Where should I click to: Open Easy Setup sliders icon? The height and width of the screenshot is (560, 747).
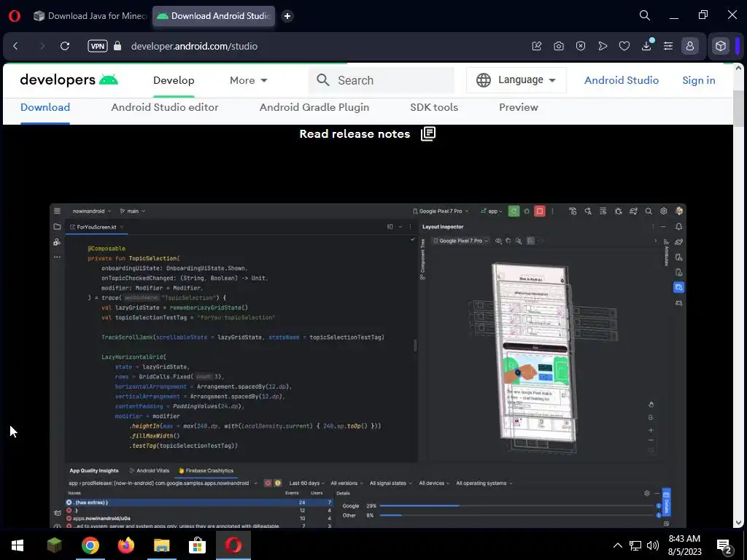[x=668, y=46]
